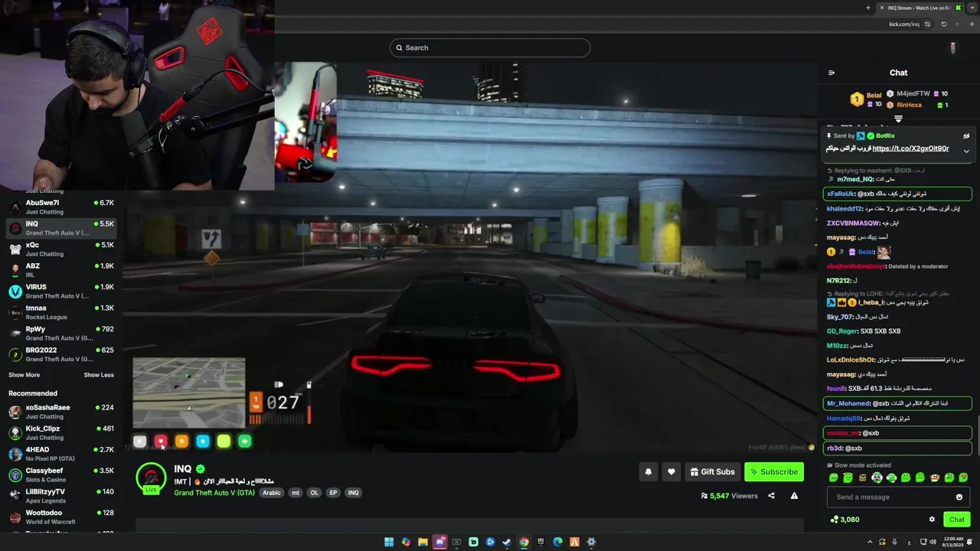Select the INQ Stream browser tab
The image size is (980, 551).
point(920,8)
